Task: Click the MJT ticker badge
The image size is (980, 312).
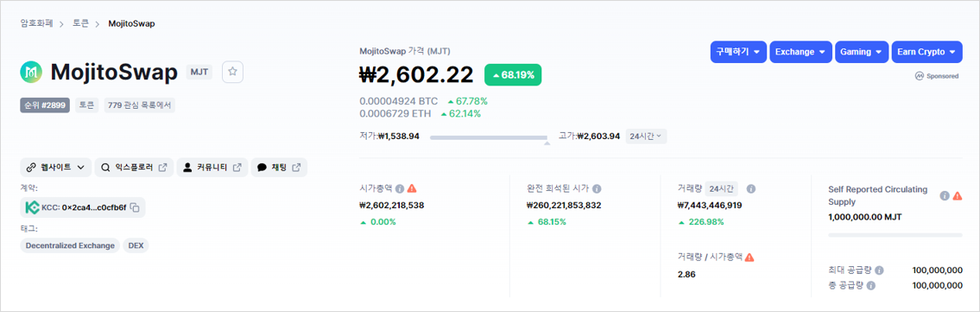Action: [x=199, y=72]
